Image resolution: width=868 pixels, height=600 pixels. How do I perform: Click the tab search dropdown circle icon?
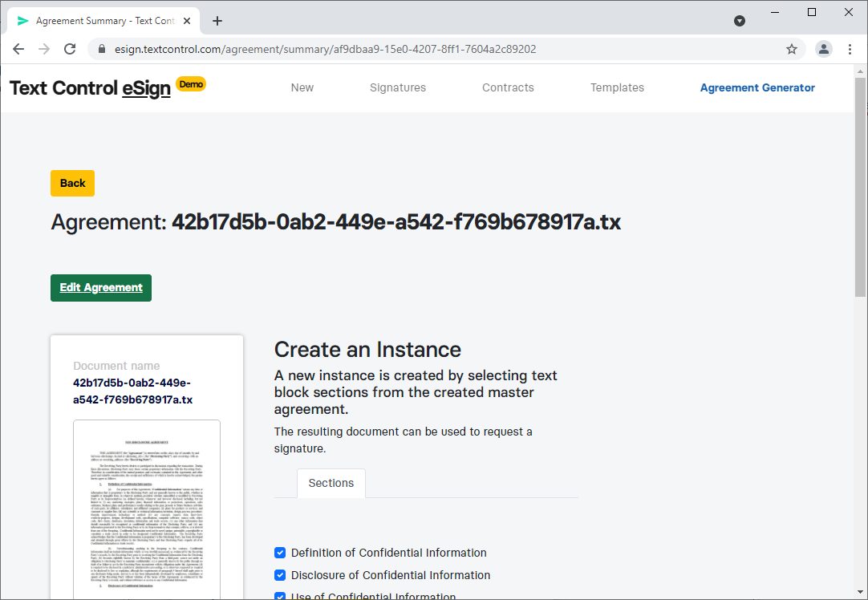point(740,21)
